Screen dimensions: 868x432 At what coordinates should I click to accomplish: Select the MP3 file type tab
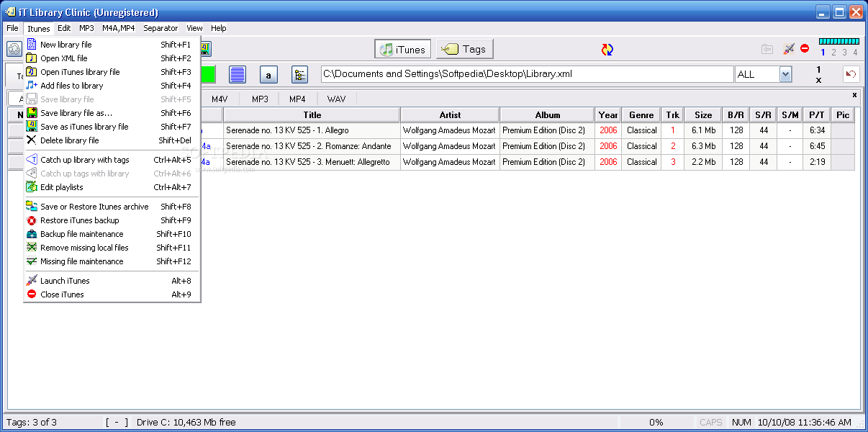(x=260, y=99)
